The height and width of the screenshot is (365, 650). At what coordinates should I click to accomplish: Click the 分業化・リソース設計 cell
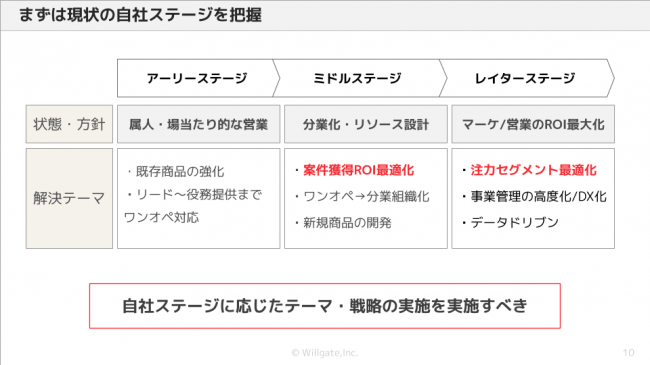tap(366, 124)
